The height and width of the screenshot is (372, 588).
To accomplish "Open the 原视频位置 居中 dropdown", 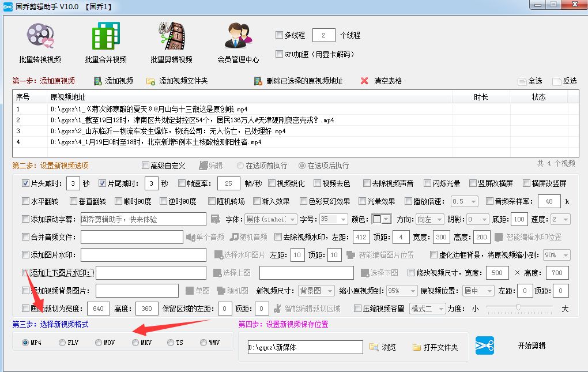I will [479, 291].
